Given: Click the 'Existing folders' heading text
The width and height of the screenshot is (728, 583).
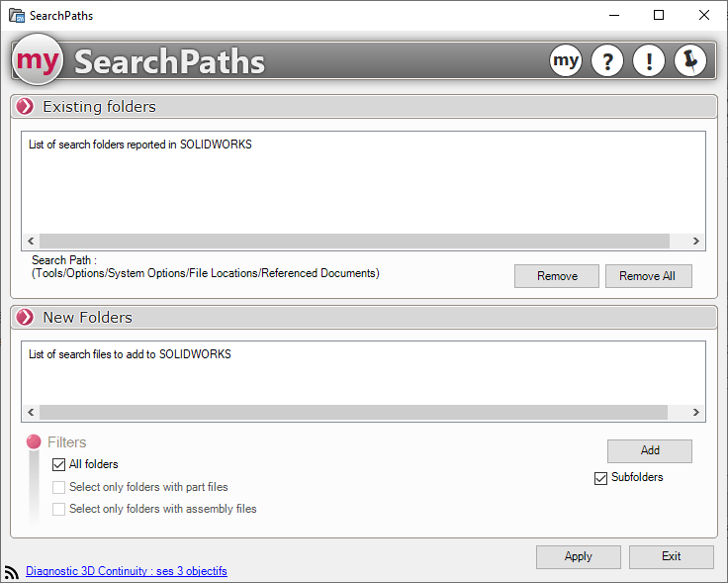Looking at the screenshot, I should point(99,106).
